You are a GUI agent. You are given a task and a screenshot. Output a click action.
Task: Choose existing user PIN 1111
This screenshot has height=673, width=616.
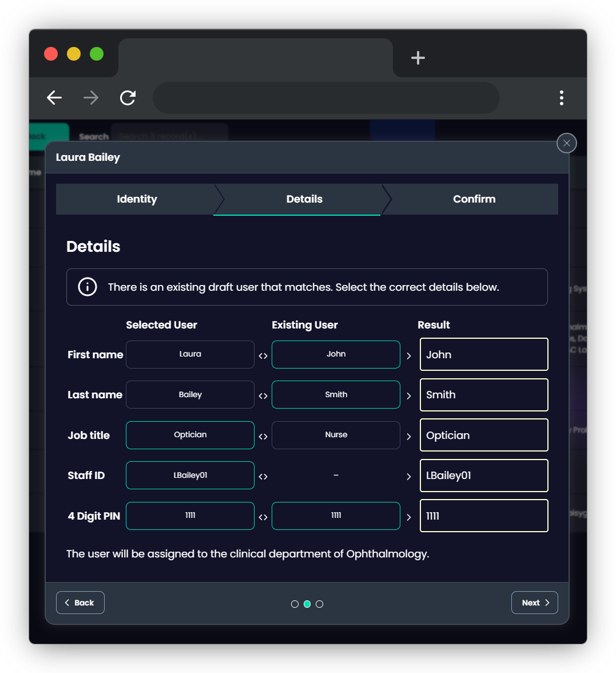tap(336, 516)
